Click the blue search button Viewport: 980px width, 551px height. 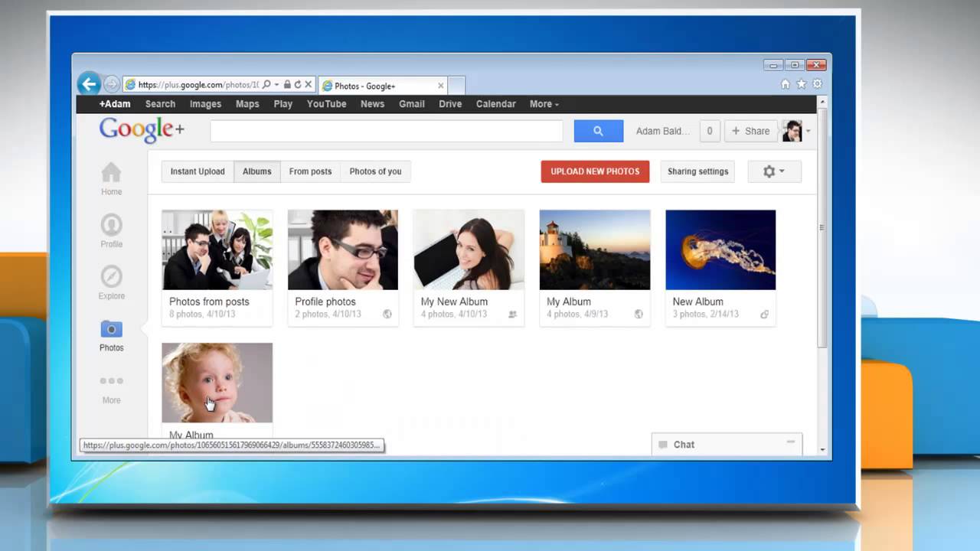pos(599,131)
